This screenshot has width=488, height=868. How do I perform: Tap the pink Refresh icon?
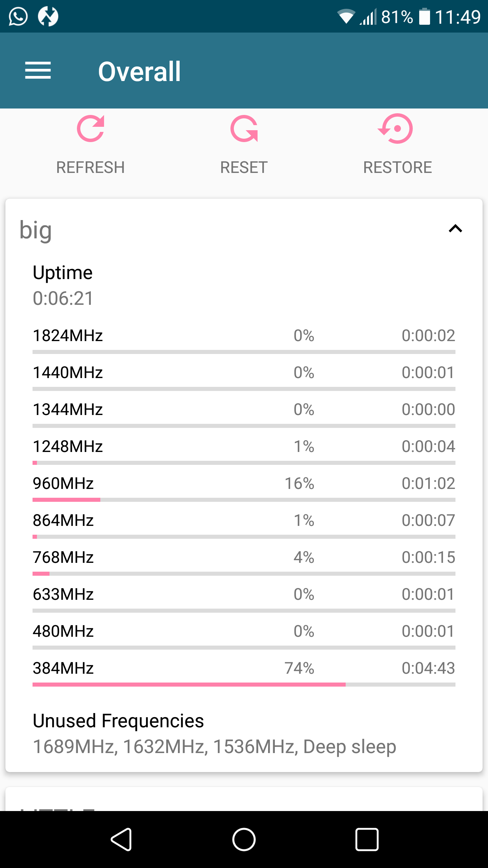pyautogui.click(x=90, y=129)
